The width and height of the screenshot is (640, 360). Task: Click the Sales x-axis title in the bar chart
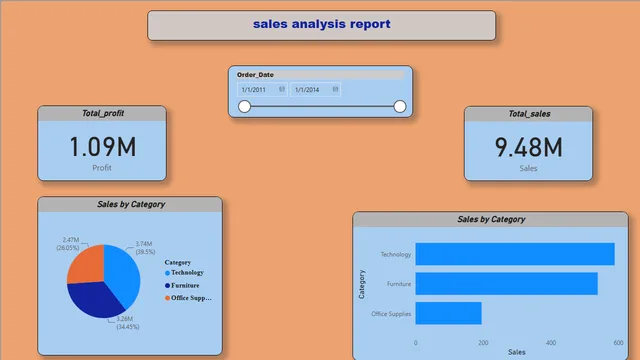pos(516,352)
